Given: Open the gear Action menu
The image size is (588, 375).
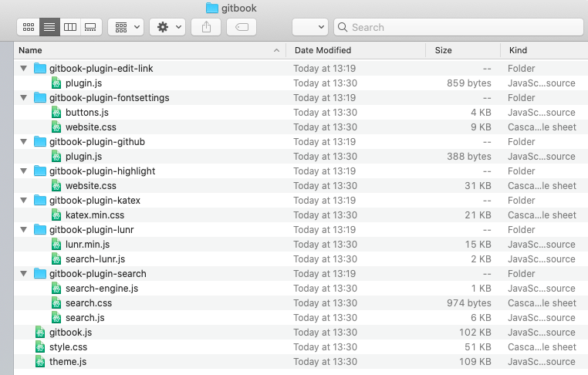Looking at the screenshot, I should [167, 27].
